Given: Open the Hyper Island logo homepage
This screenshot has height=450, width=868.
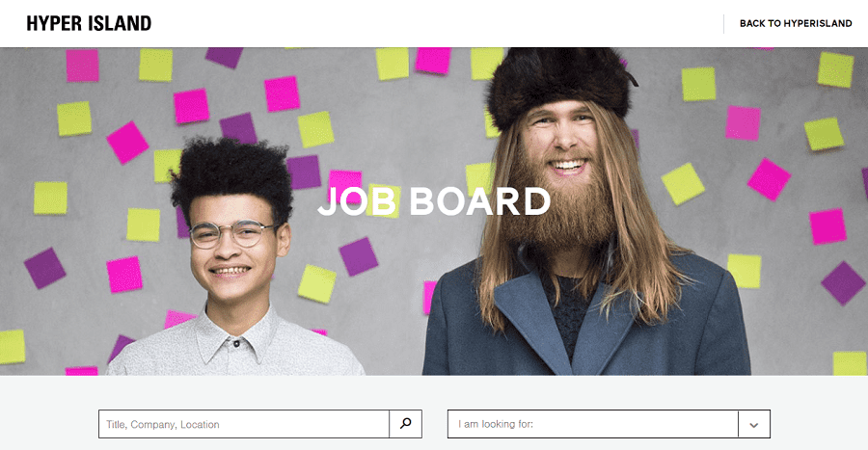Looking at the screenshot, I should pyautogui.click(x=89, y=23).
